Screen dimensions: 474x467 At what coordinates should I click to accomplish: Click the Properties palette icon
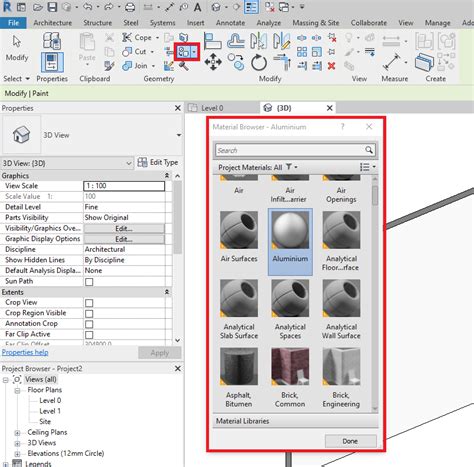coord(52,62)
